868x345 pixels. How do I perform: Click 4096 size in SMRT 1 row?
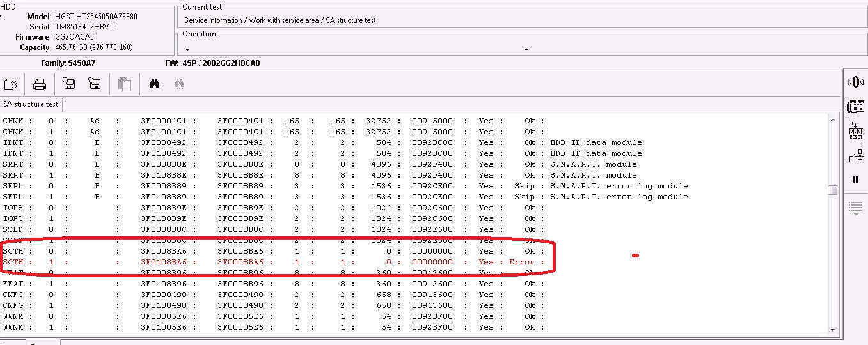tap(381, 175)
